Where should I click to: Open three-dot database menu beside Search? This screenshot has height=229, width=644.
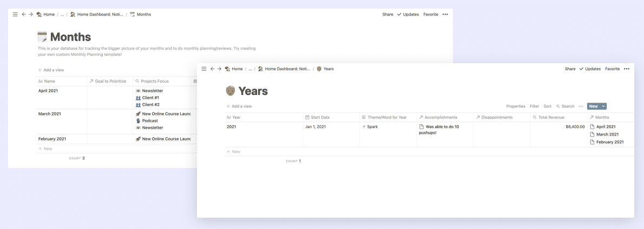pyautogui.click(x=581, y=106)
